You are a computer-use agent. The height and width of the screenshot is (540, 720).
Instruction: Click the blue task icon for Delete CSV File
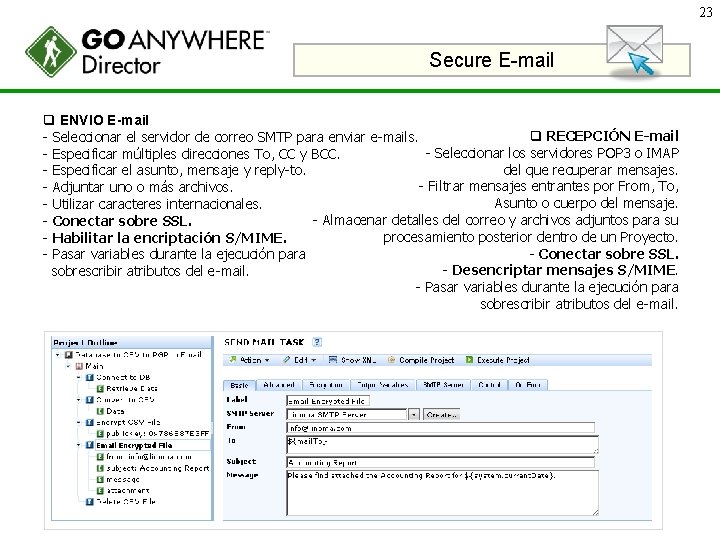pos(90,501)
